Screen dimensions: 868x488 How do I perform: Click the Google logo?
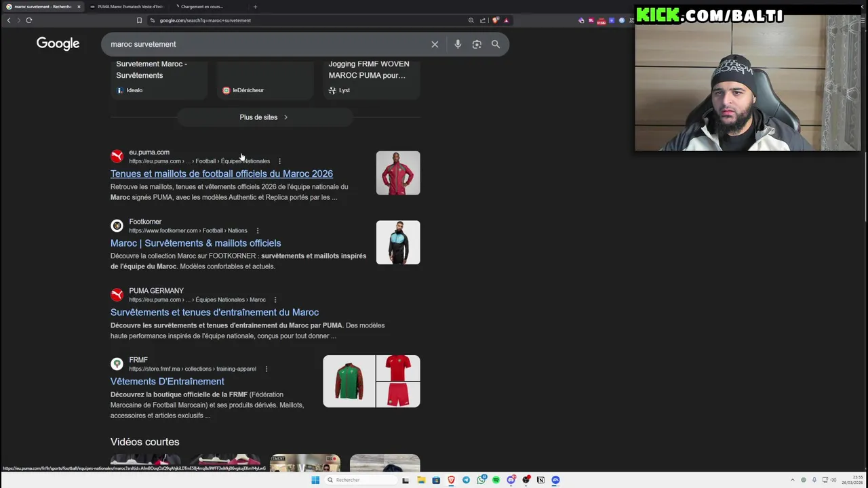(x=58, y=44)
